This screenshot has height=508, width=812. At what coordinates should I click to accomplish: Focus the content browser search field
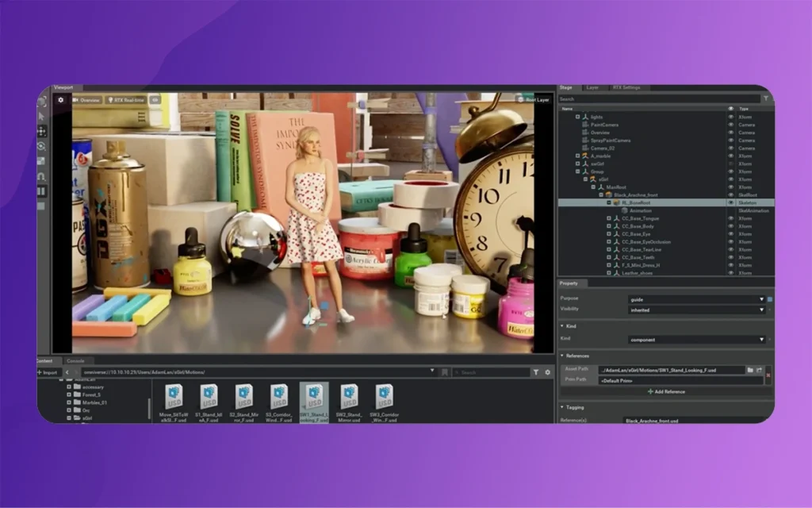[x=490, y=372]
